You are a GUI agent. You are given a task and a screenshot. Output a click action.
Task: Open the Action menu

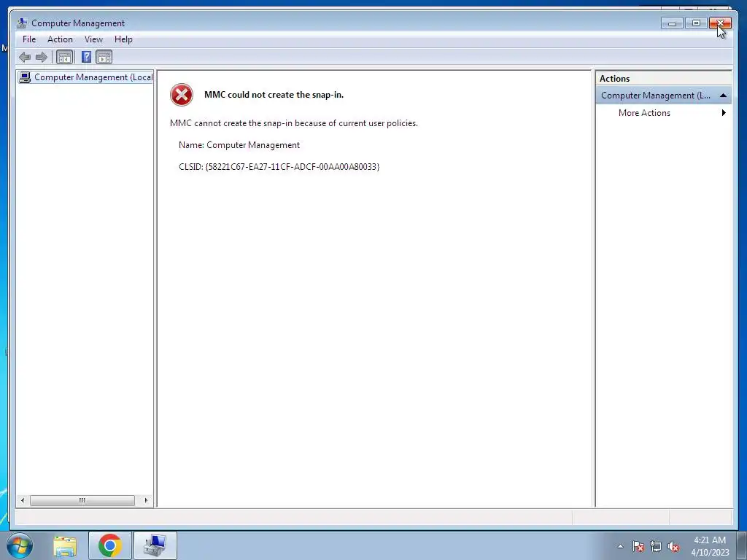pos(60,39)
